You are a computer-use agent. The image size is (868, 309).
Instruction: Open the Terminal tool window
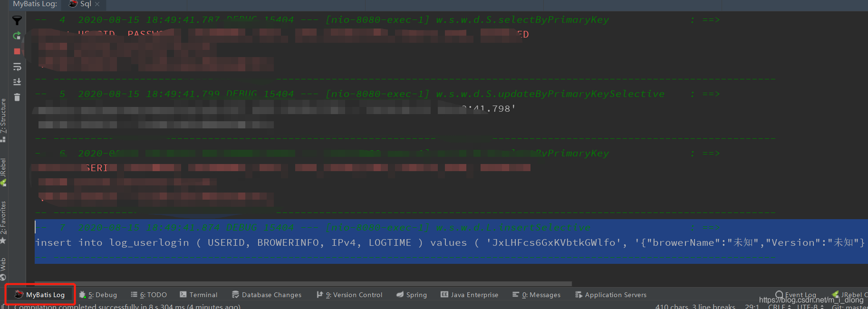pyautogui.click(x=199, y=295)
